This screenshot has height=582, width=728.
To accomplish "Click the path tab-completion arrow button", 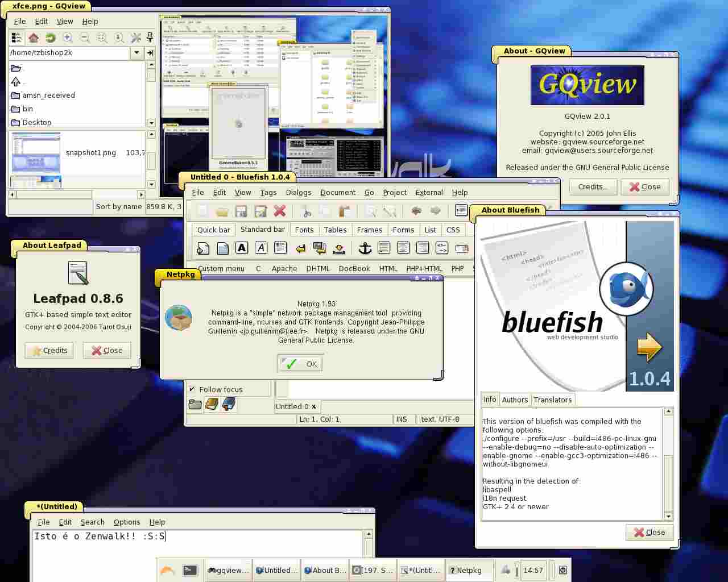I will (151, 53).
